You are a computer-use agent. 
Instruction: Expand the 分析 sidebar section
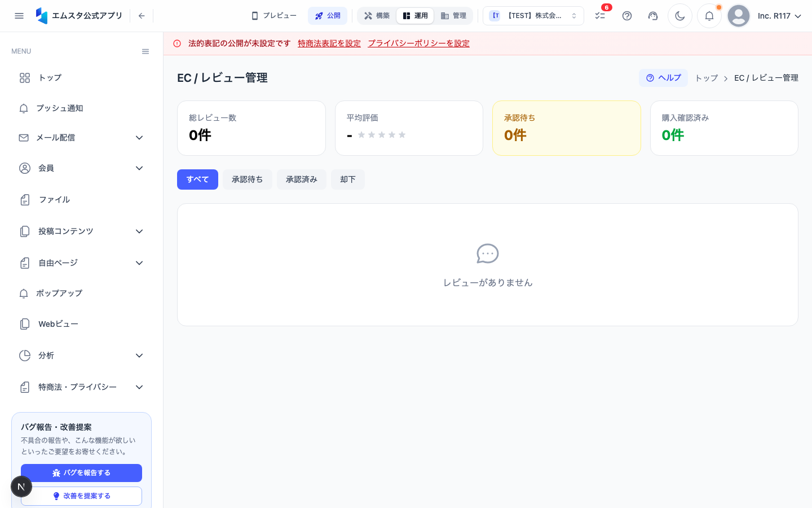click(81, 356)
